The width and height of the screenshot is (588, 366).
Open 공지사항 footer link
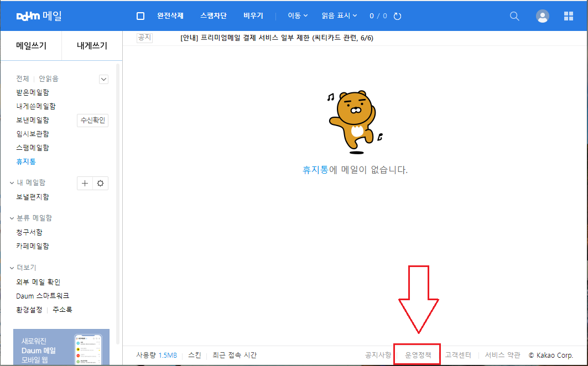378,355
